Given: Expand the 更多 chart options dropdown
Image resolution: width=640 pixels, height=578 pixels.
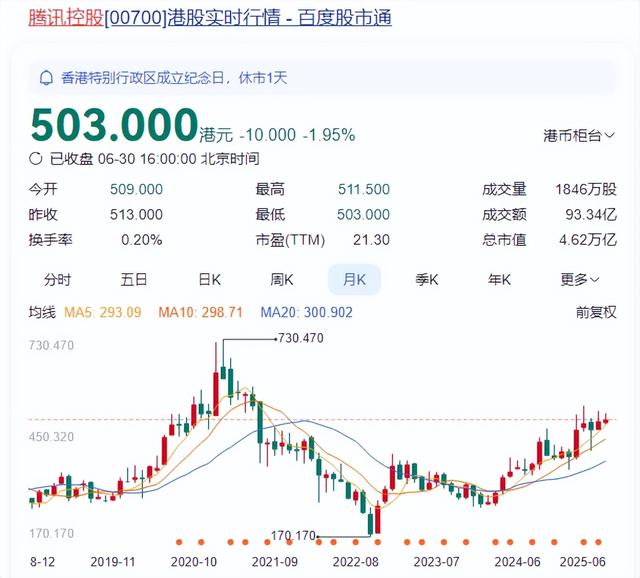Looking at the screenshot, I should [579, 280].
